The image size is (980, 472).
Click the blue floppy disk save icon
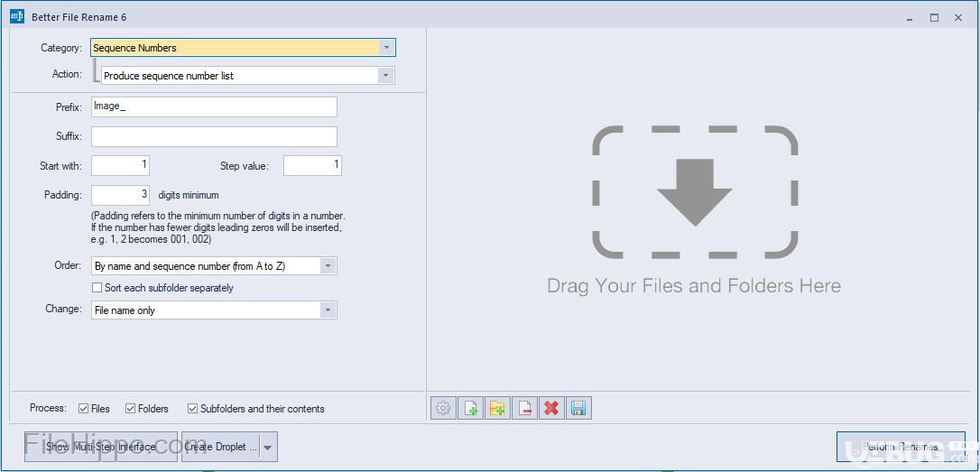(x=578, y=409)
